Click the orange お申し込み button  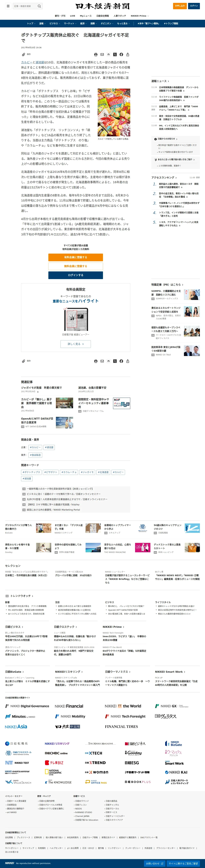180,6
